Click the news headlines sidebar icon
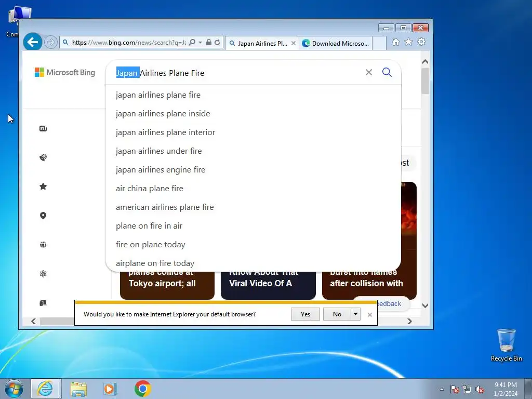This screenshot has height=399, width=532. click(x=43, y=128)
